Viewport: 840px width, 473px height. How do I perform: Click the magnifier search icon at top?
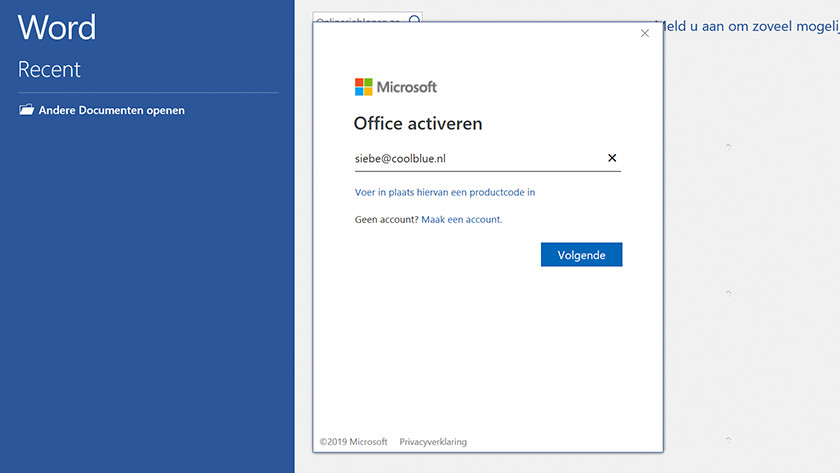click(x=415, y=19)
